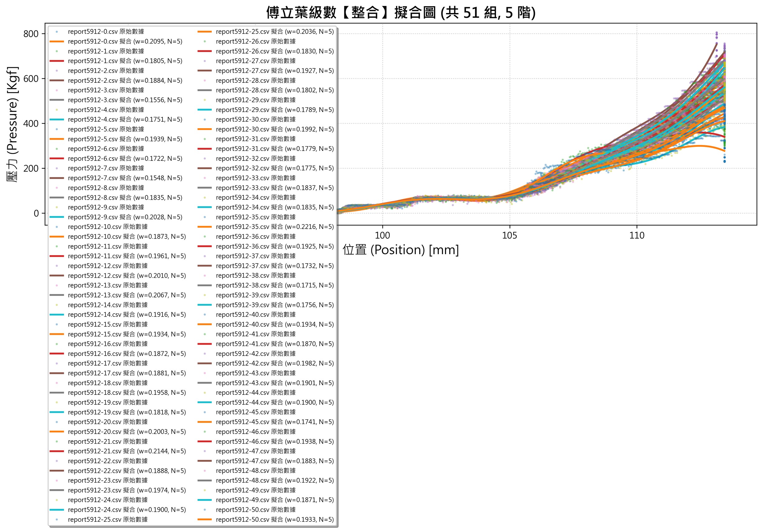Click the x-axis tick label 105

[x=509, y=236]
